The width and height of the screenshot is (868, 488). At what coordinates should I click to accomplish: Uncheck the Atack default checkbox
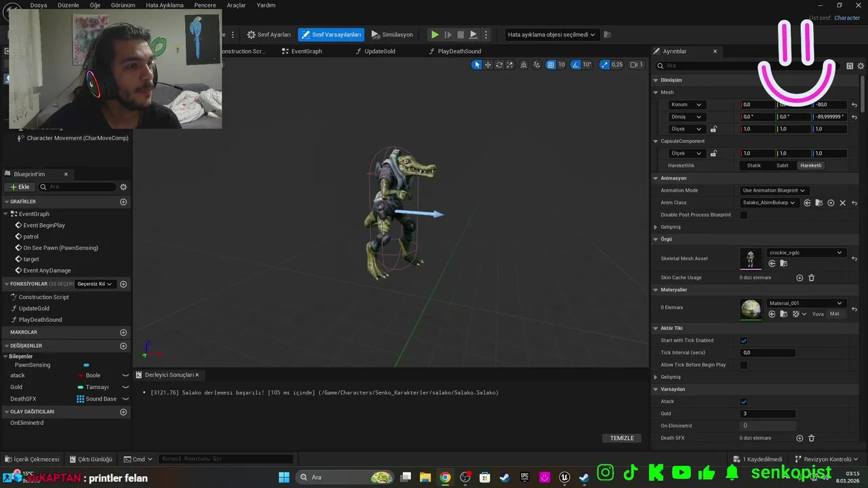click(x=744, y=401)
